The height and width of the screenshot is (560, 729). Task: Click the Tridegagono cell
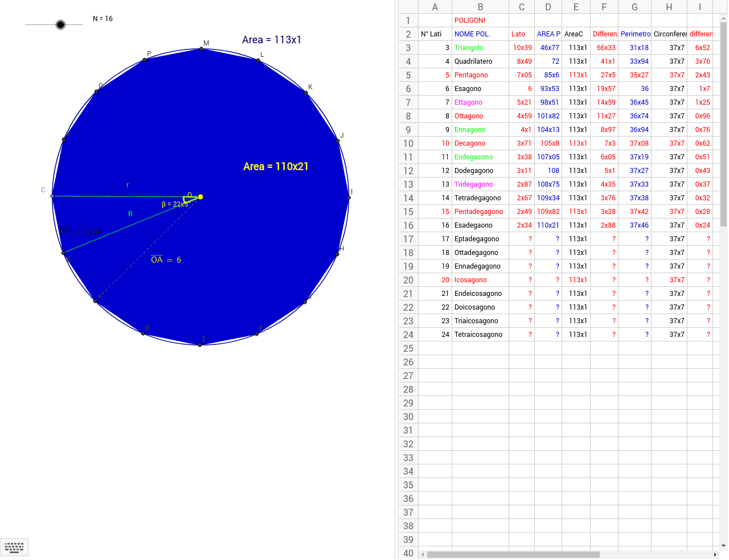tap(481, 184)
